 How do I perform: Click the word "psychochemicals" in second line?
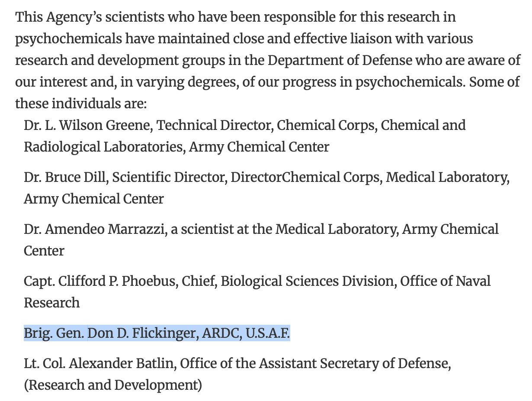(x=69, y=39)
